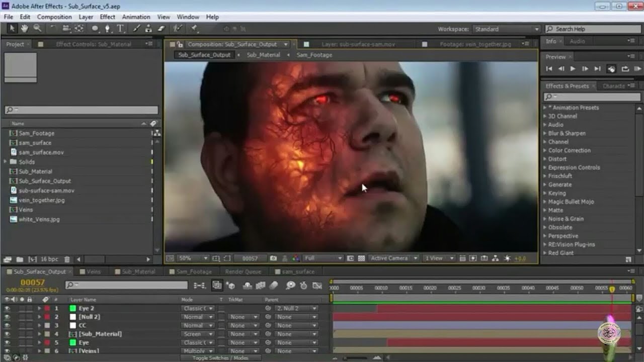
Task: Delete selected project item with the trash icon
Action: [x=66, y=259]
